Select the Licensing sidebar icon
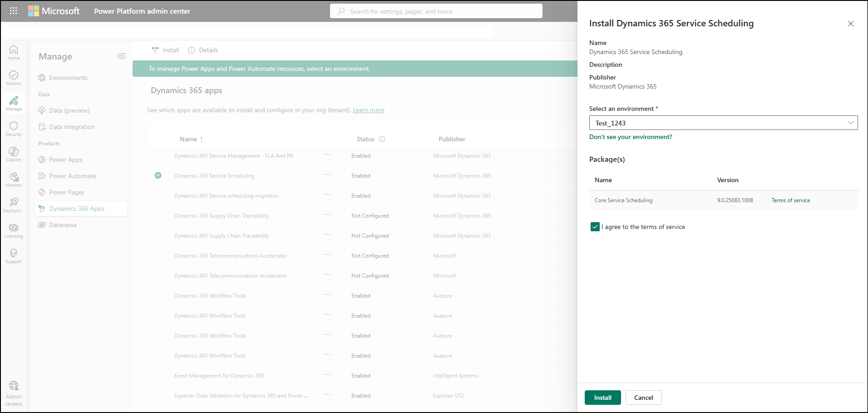Screen dimensions: 868x413 (14, 230)
